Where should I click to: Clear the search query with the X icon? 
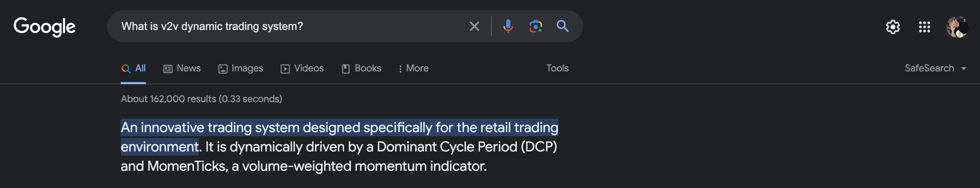pos(474,26)
